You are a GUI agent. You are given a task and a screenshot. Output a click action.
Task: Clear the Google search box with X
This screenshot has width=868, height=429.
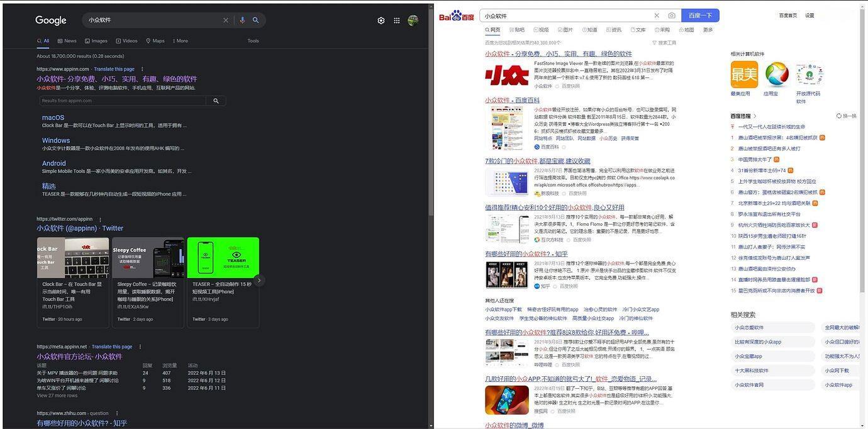(226, 20)
